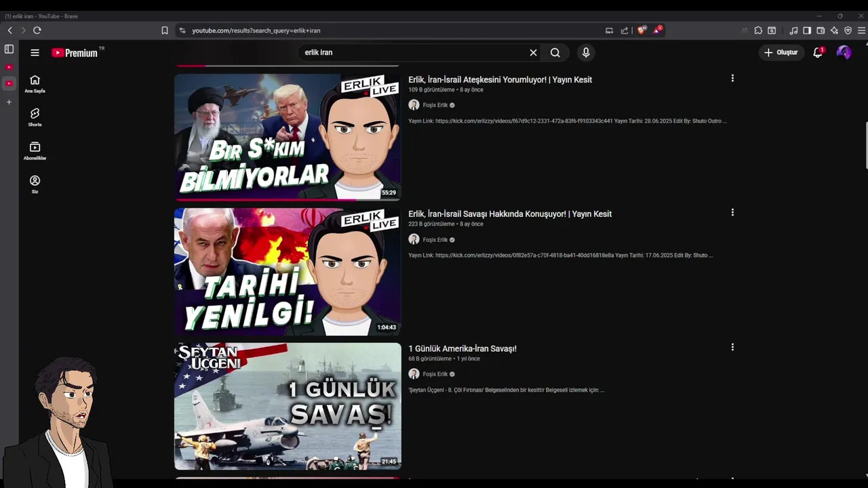Open Leo AI sparkle icon
868x488 pixels.
pos(834,30)
